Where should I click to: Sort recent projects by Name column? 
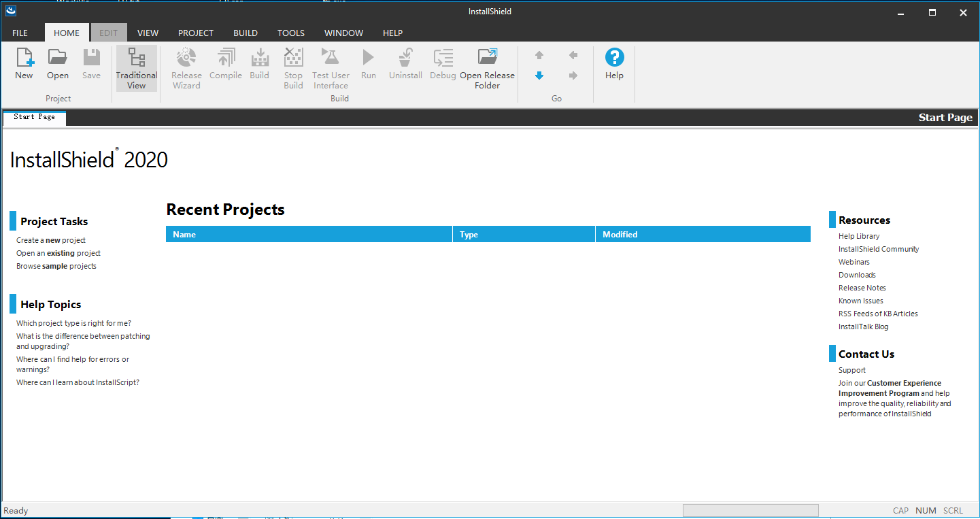(x=309, y=234)
